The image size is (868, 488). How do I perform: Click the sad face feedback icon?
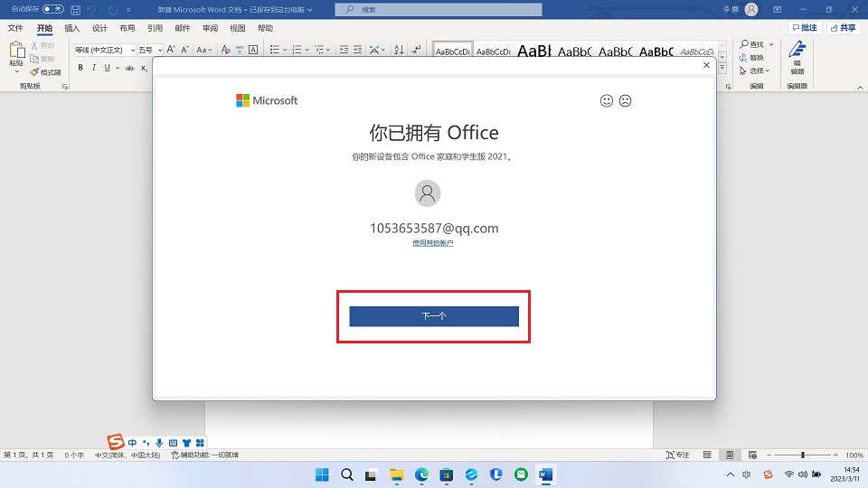coord(625,101)
